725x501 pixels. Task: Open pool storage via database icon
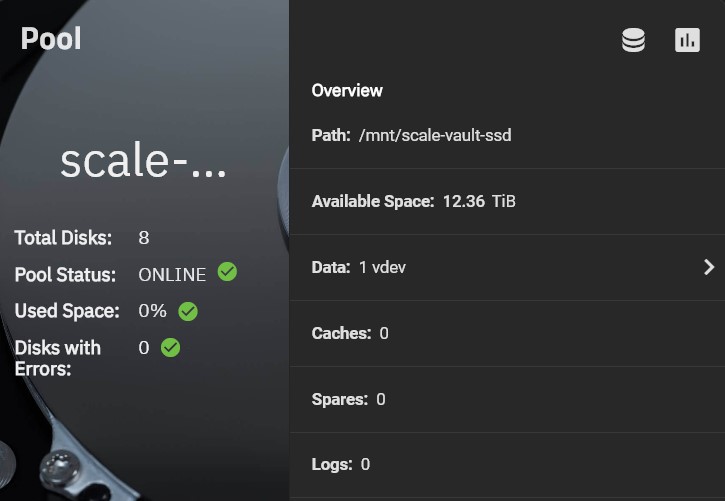tap(633, 40)
